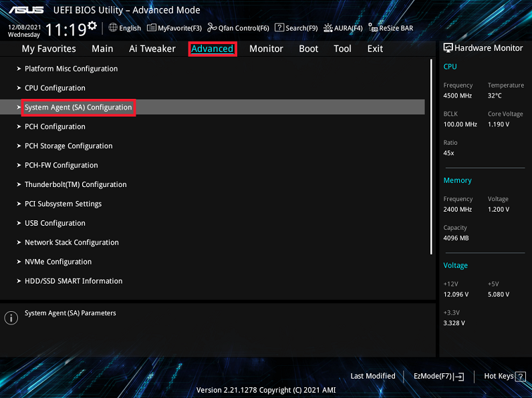
Task: Select the Monitor tab
Action: click(x=266, y=49)
